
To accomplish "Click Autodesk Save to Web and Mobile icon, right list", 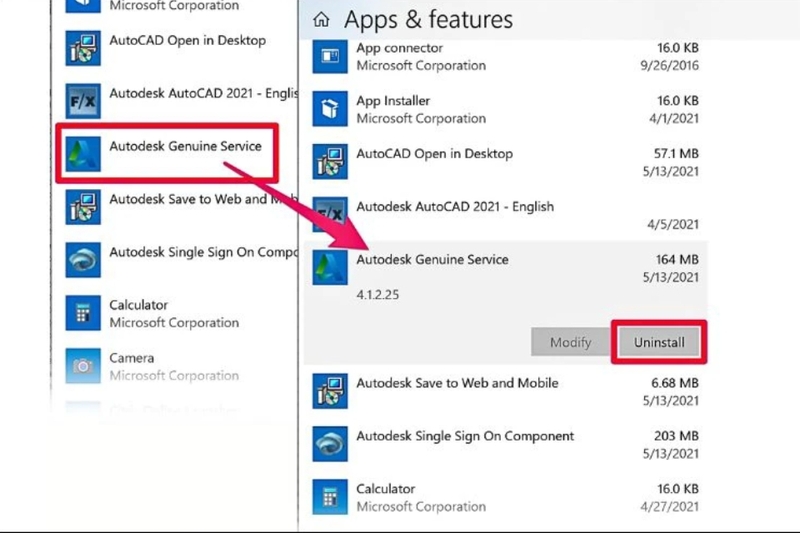I will (x=330, y=391).
